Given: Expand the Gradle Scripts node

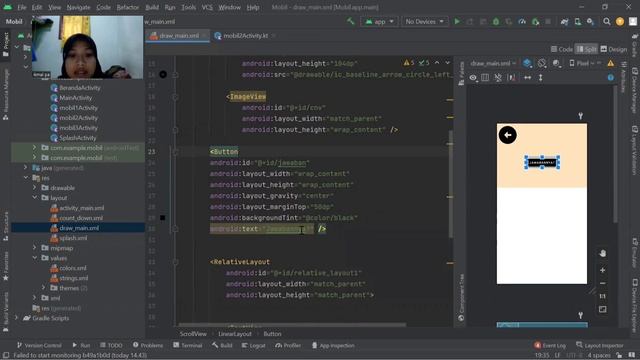Looking at the screenshot, I should 16,318.
